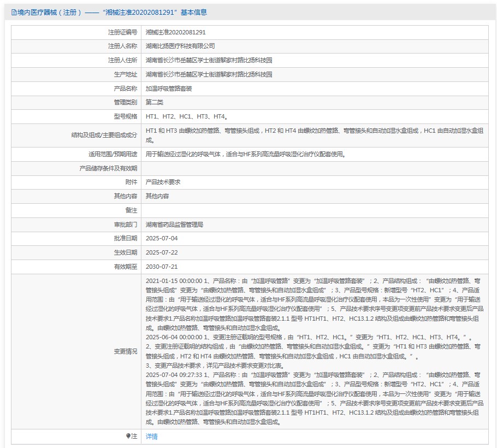Click the 型号规格 label

(126, 117)
